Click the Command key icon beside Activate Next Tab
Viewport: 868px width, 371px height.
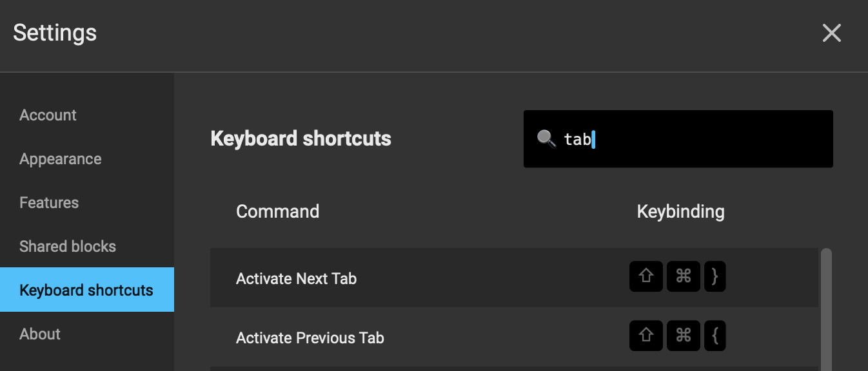click(682, 276)
